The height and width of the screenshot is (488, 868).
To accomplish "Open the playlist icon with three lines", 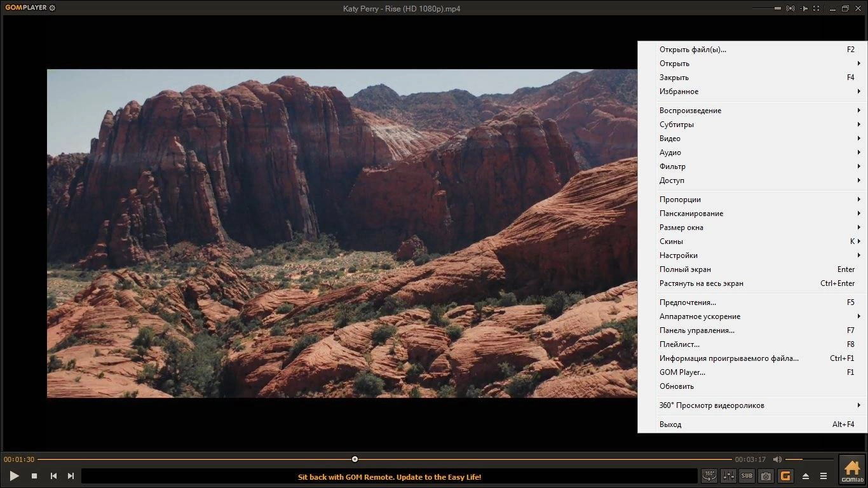I will point(823,476).
